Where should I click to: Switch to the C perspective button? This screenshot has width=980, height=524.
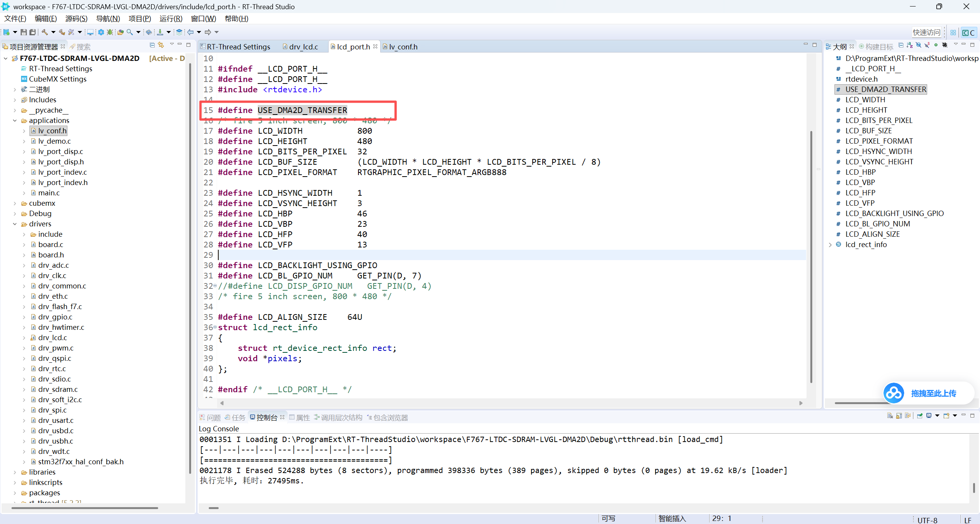tap(969, 33)
